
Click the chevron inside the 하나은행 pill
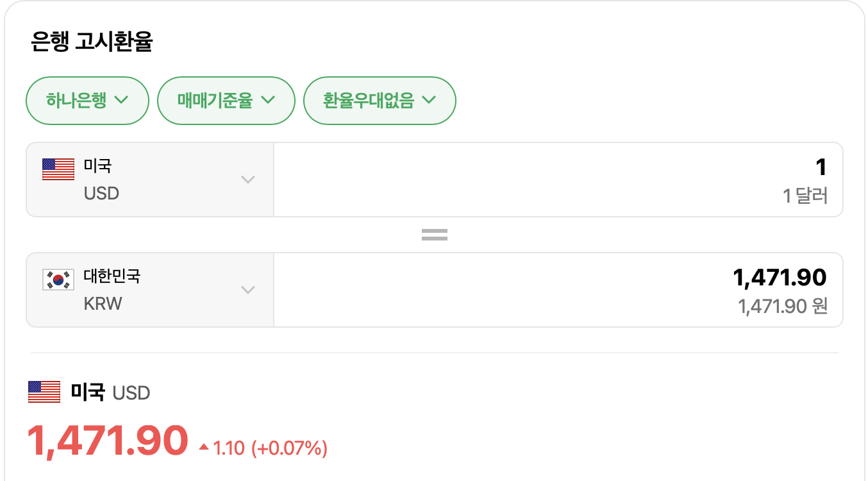122,100
